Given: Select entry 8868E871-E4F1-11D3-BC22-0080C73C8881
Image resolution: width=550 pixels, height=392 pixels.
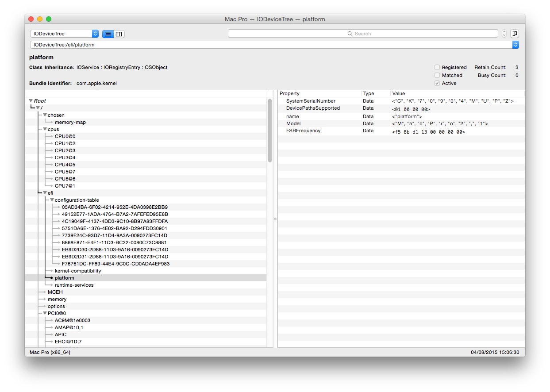Looking at the screenshot, I should [x=114, y=242].
